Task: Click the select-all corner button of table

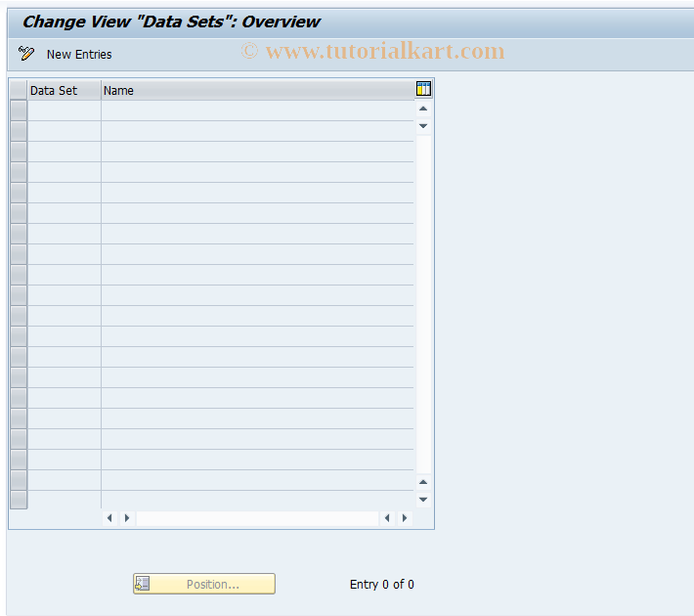Action: coord(19,90)
